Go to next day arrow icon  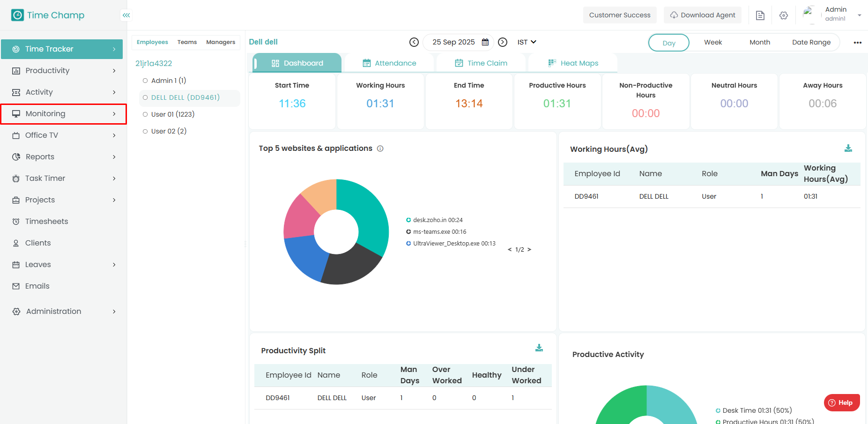503,42
